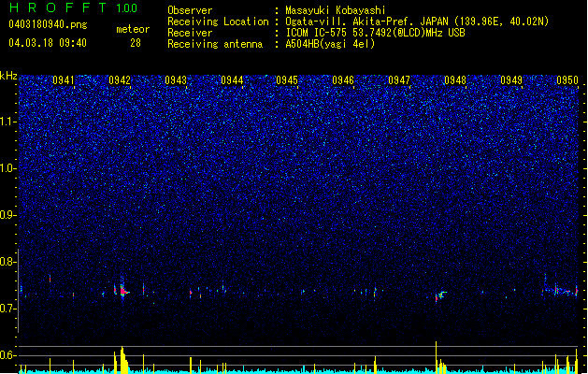Select observer name Masayuki Kobayashi
The height and width of the screenshot is (374, 588).
pyautogui.click(x=336, y=10)
